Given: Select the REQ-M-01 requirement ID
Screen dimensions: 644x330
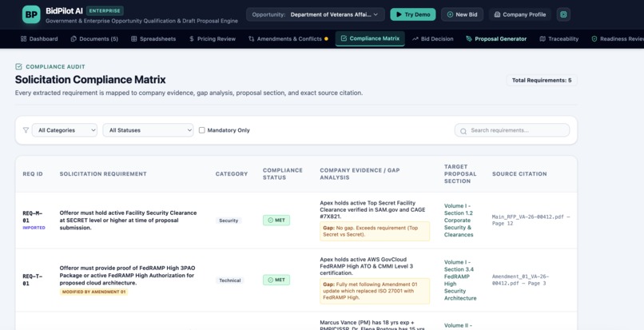Looking at the screenshot, I should tap(33, 217).
